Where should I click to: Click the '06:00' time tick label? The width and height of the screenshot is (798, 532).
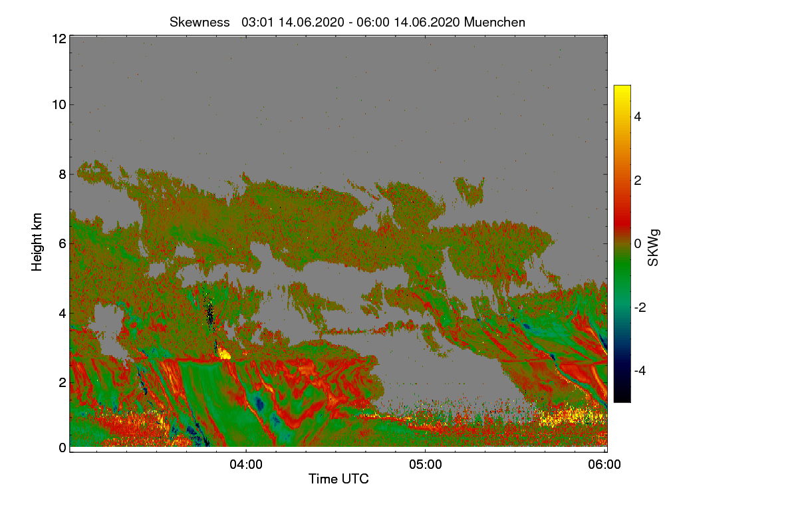605,465
